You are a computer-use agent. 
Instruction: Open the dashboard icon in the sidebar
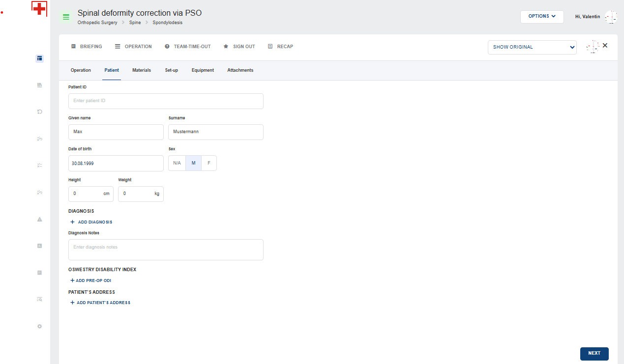coord(39,58)
